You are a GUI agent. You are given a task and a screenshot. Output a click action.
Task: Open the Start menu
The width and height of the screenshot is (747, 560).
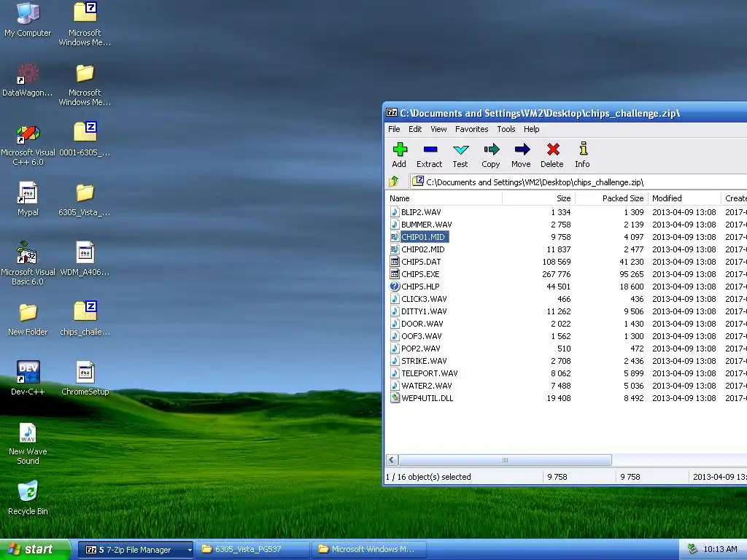[35, 550]
